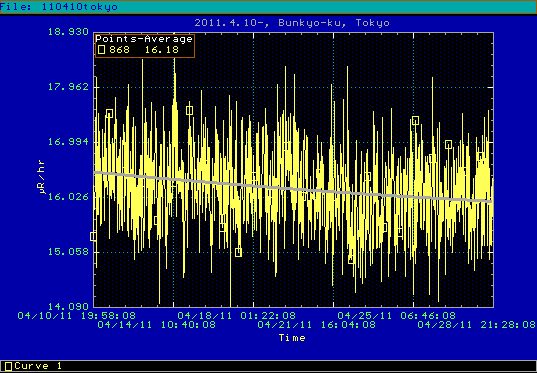Click the 04/25/11 06:46:08 timestamp

[397, 315]
